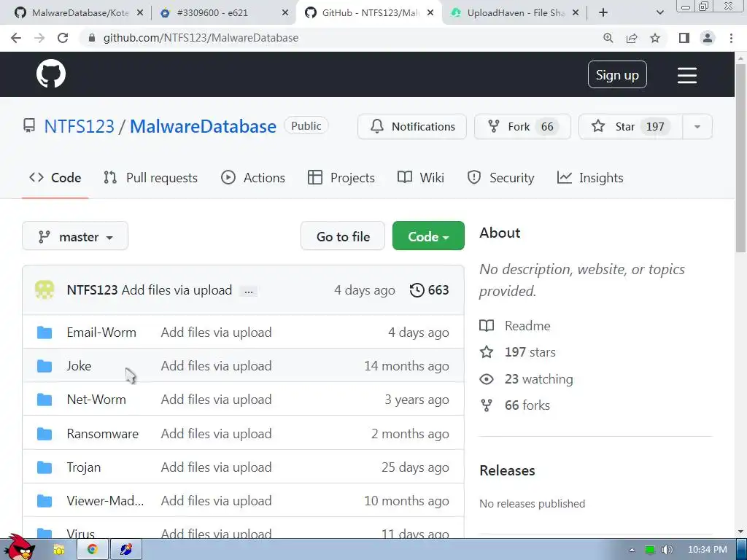Open the Chrome profile avatar
This screenshot has height=560, width=747.
(x=708, y=38)
